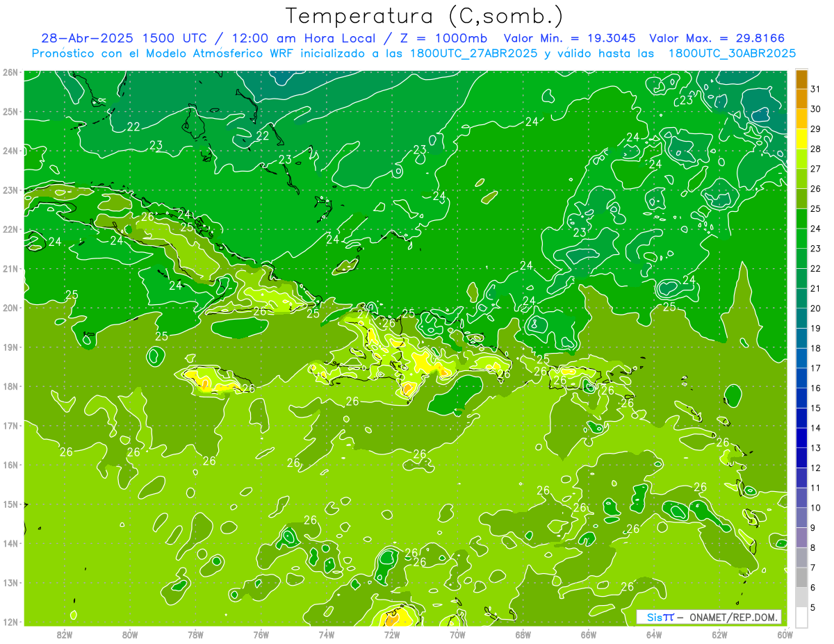Click the 16N latitude axis label

click(x=10, y=465)
